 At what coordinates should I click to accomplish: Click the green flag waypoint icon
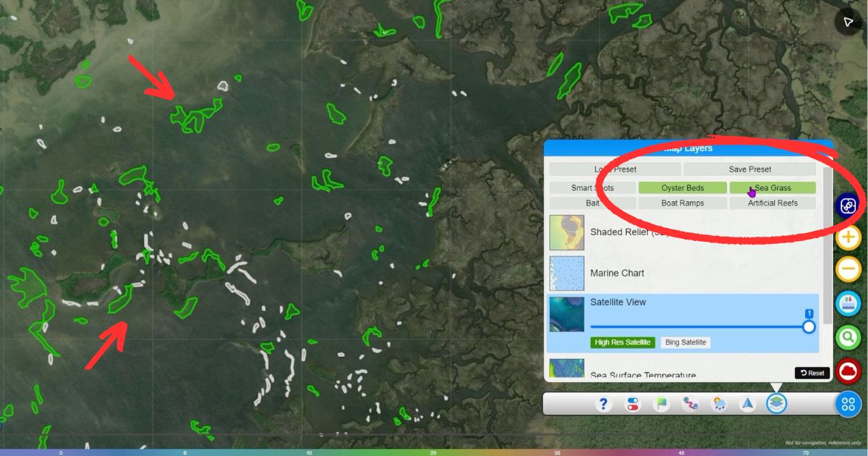click(x=661, y=404)
